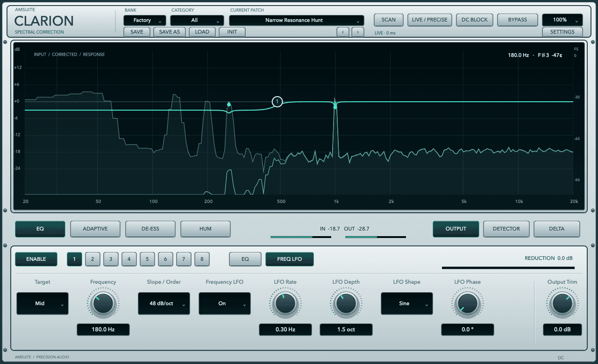Monitor the DELTA signal
The image size is (598, 364).
coord(556,229)
